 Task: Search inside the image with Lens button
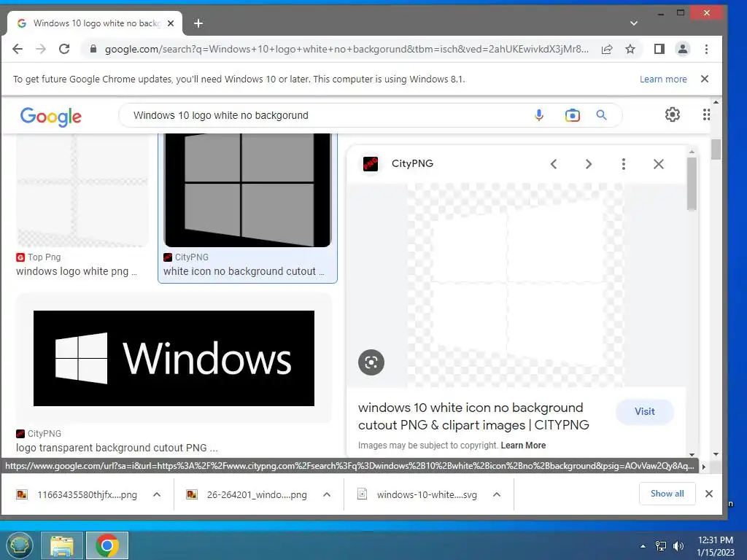[x=371, y=362]
